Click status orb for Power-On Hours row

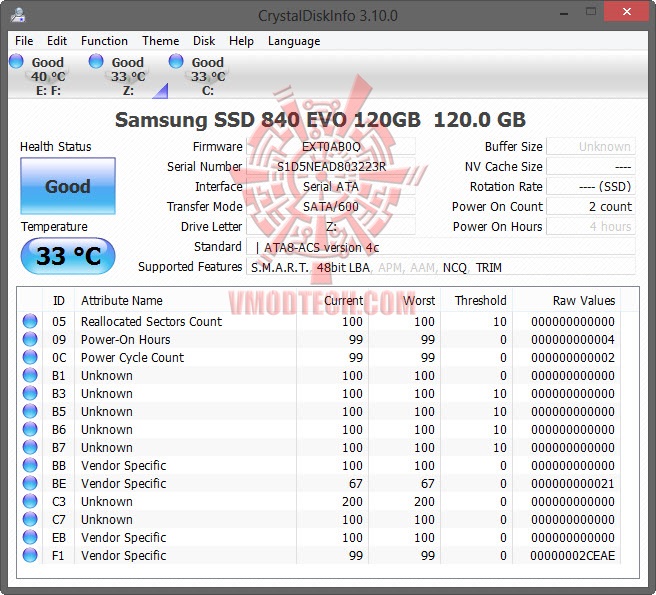tap(30, 339)
